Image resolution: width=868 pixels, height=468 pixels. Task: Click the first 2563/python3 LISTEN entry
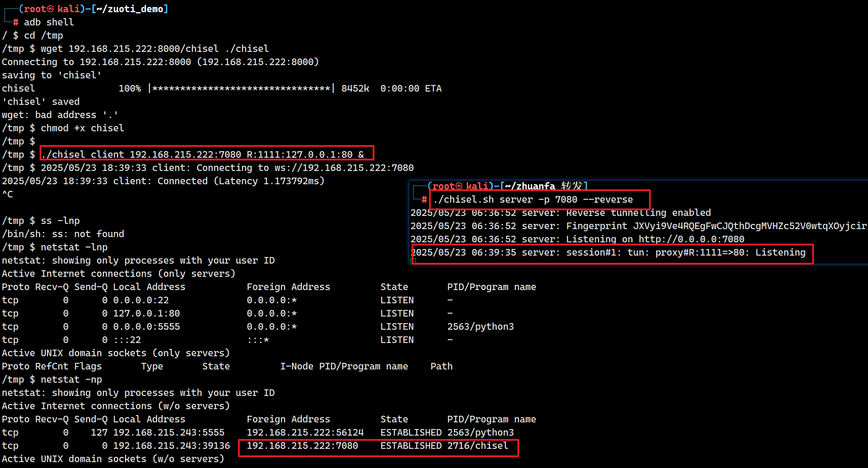pos(480,327)
